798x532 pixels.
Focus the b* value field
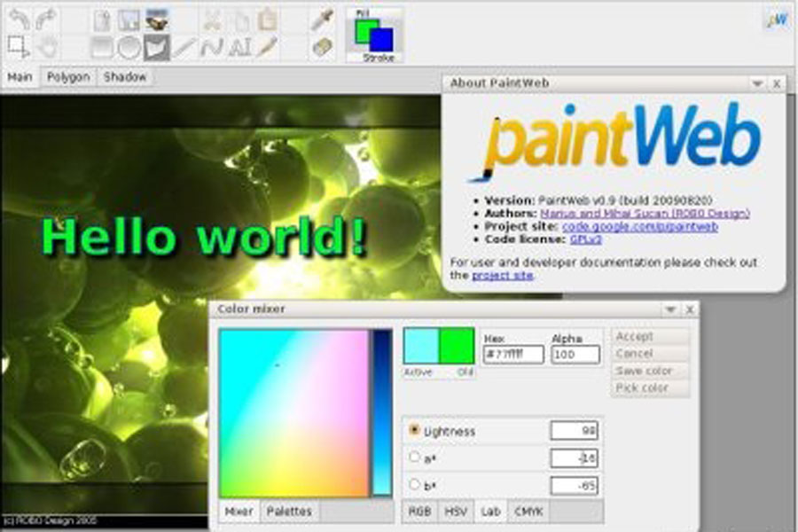(574, 486)
